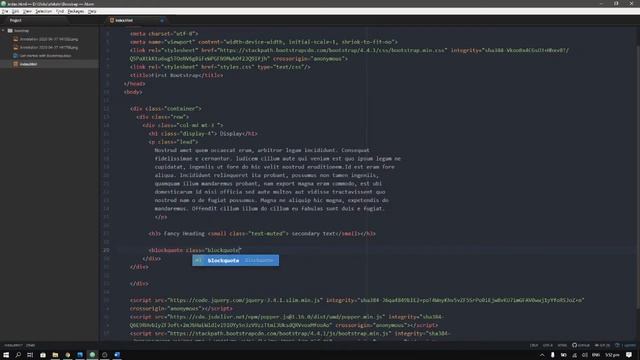Open the Selection menu
Screen dimensions: 640x360
(43, 11)
